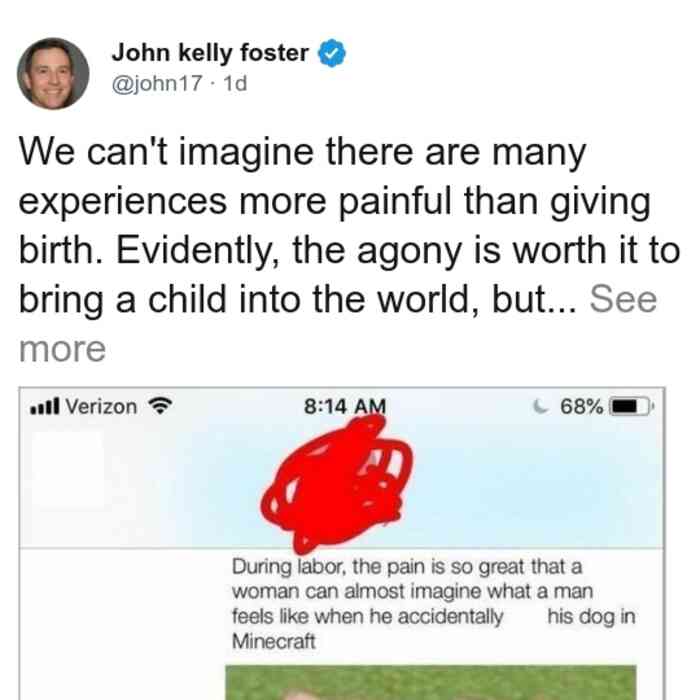Click the 1d timestamp of the tweet
The width and height of the screenshot is (700, 700).
[x=235, y=83]
